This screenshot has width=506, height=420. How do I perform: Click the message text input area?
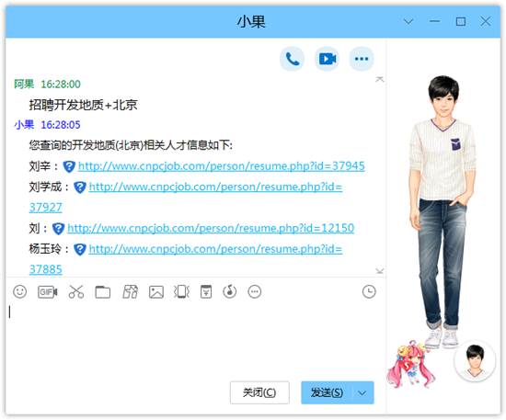[193, 338]
